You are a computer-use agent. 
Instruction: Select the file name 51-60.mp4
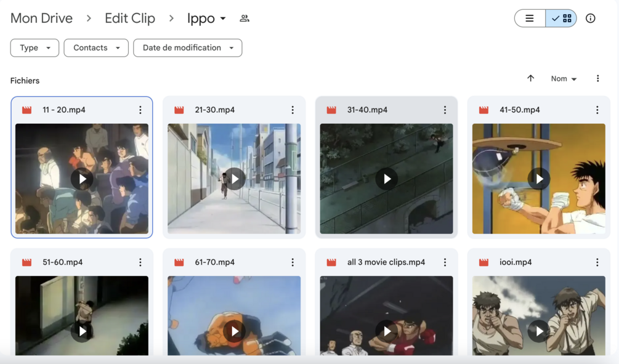point(63,262)
